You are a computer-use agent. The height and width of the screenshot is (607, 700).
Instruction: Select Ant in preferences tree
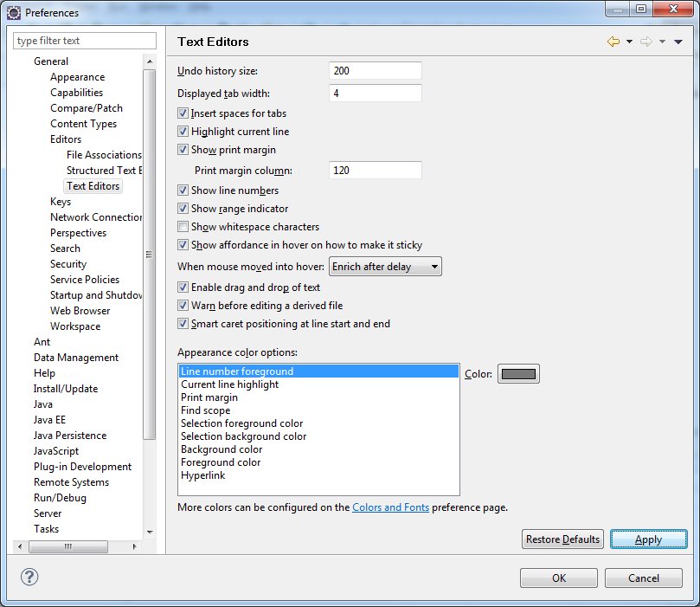coord(42,342)
